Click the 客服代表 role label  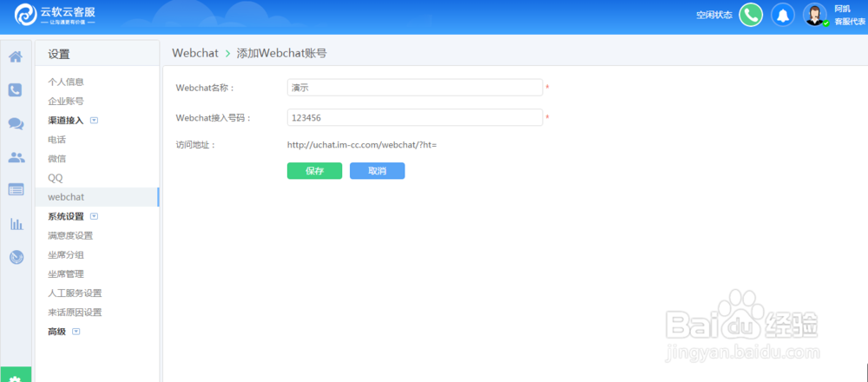(850, 22)
